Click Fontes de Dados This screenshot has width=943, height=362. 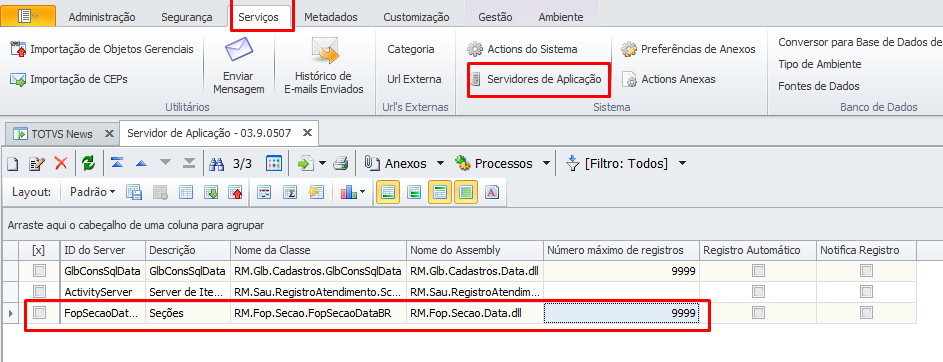point(819,86)
